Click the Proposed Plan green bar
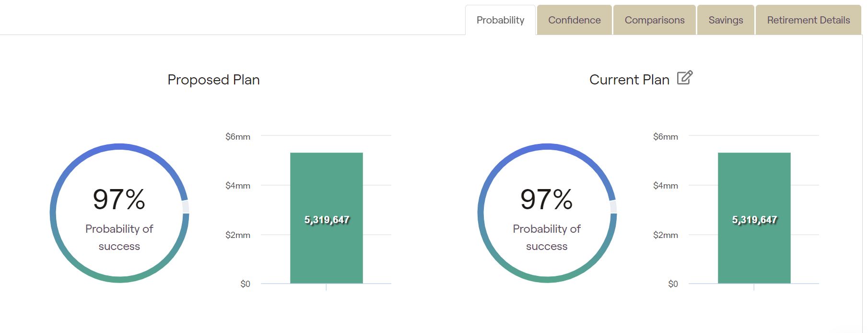The width and height of the screenshot is (868, 333). pos(327,218)
